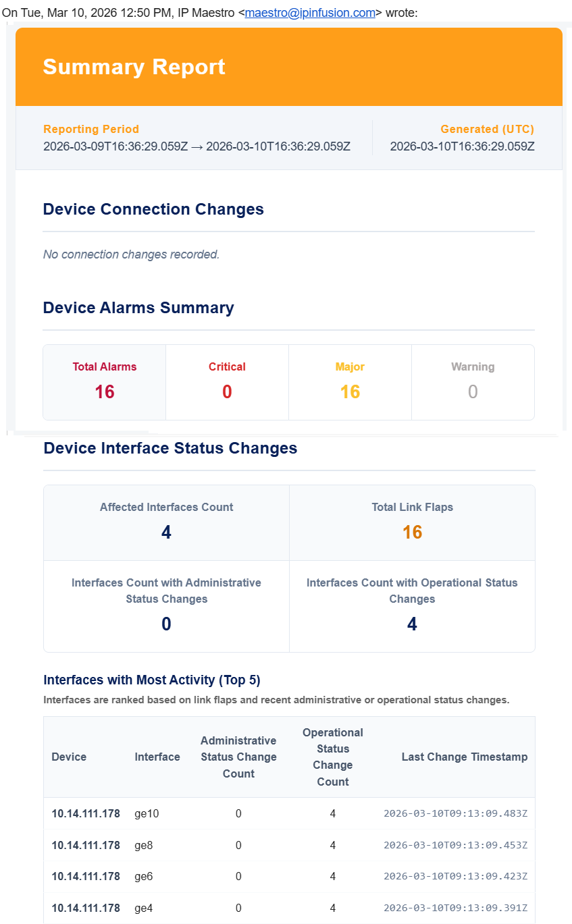Screen dimensions: 572x924
Task: Click the Total Link Flaps tile
Action: click(412, 522)
